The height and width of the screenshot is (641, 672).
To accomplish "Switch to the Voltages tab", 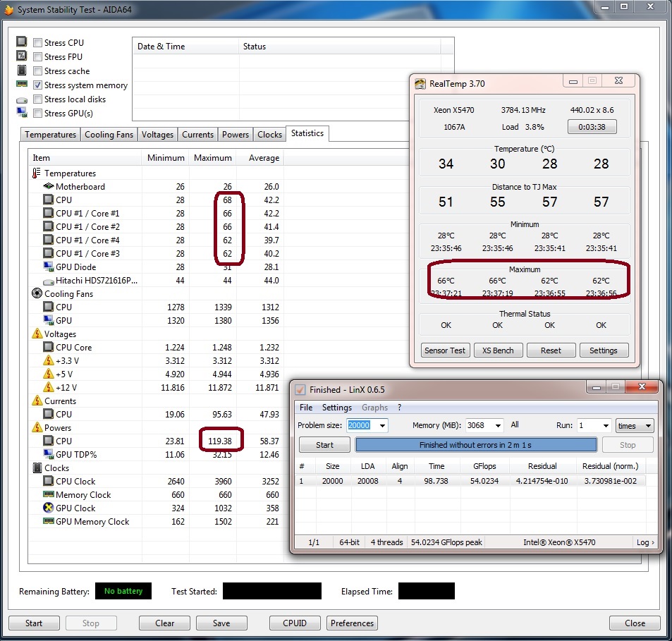I will click(157, 135).
